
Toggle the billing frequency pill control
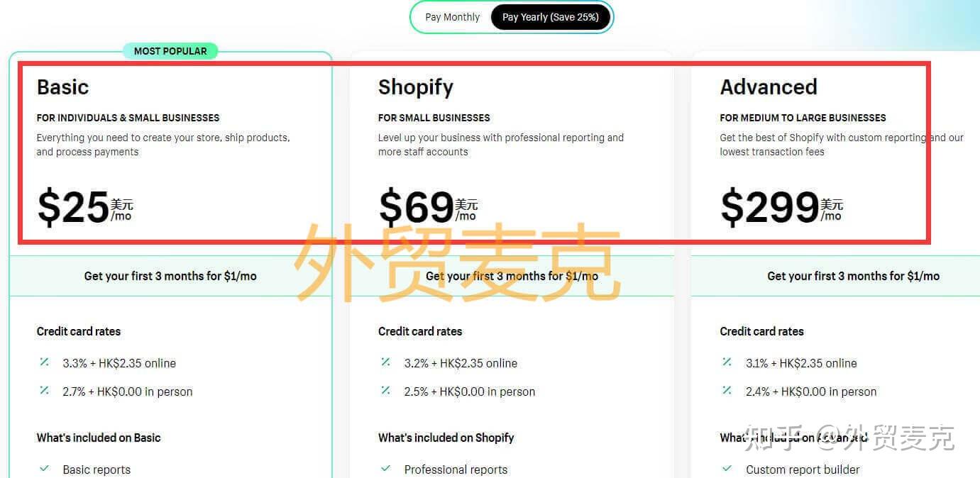[x=511, y=16]
